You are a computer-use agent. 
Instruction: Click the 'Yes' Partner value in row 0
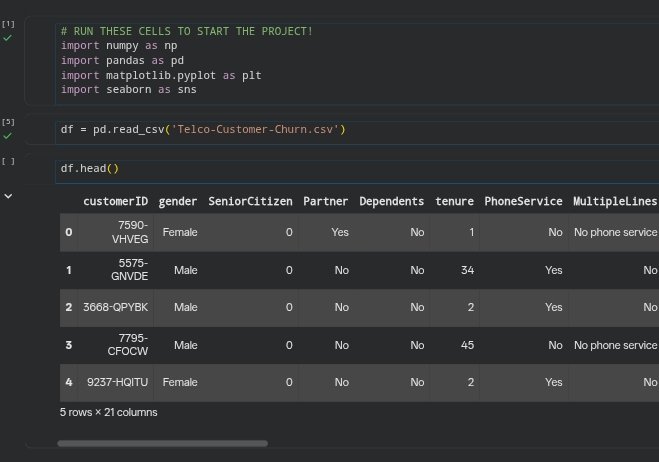pos(340,232)
